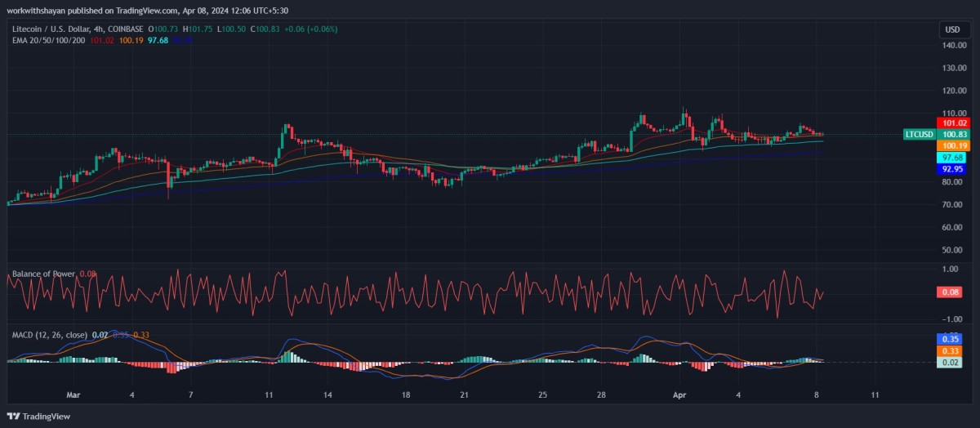Click the date 28 on the time axis

point(601,395)
